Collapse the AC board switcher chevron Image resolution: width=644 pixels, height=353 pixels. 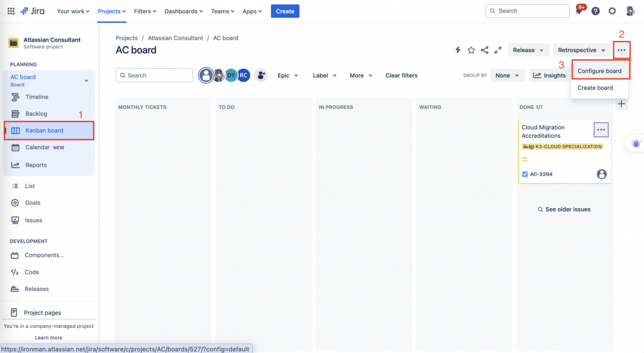[86, 81]
